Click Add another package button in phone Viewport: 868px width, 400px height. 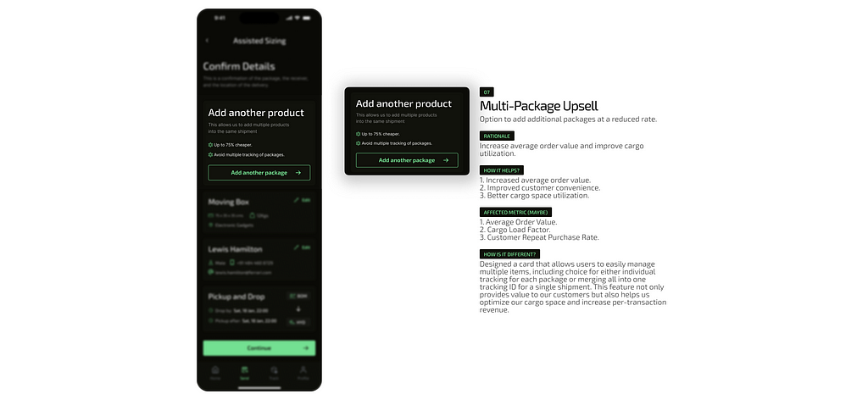259,173
